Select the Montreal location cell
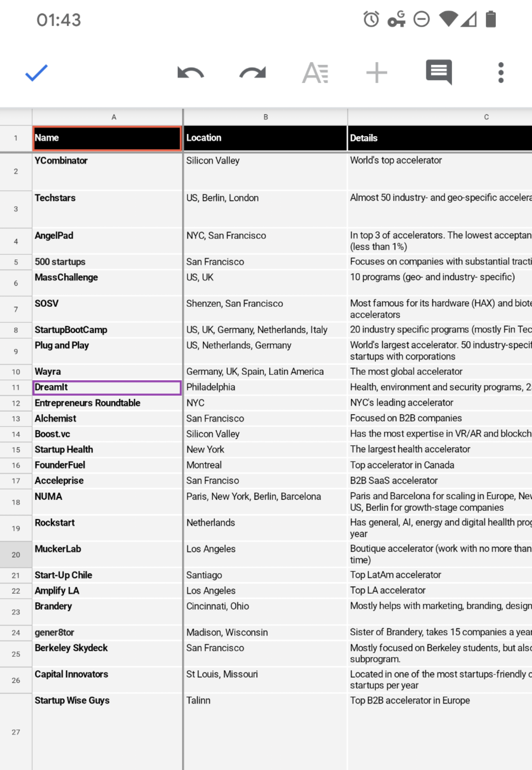532x770 pixels. [x=265, y=465]
